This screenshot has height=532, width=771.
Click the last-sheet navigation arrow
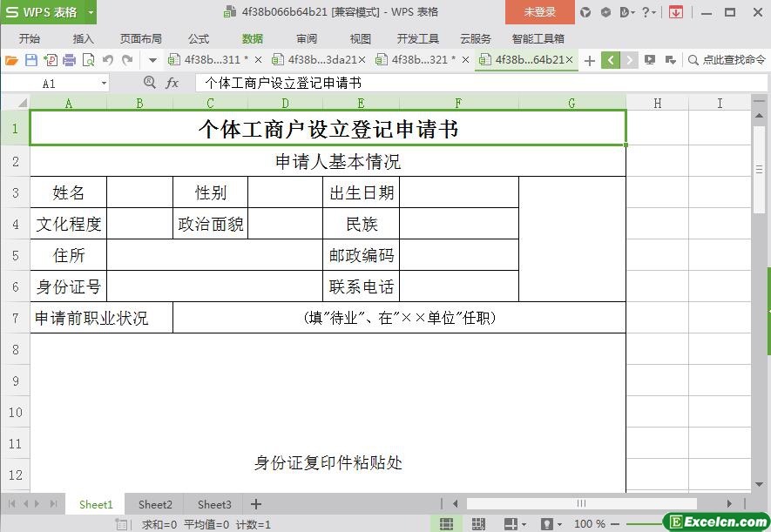click(x=54, y=504)
